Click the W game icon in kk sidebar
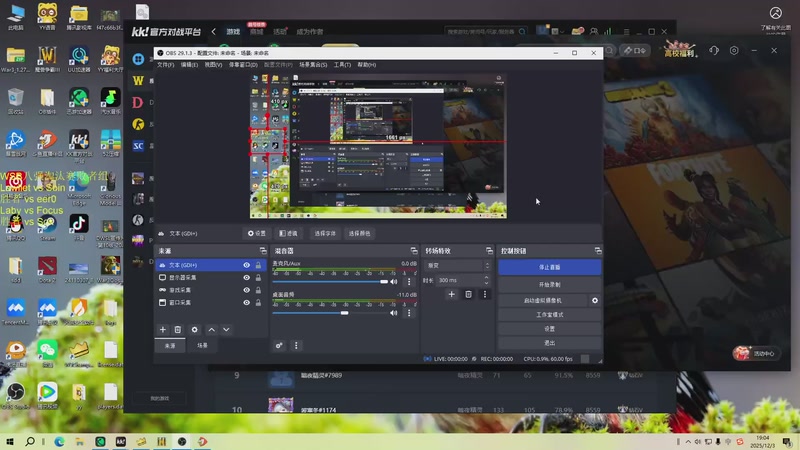Image resolution: width=800 pixels, height=450 pixels. (x=138, y=80)
